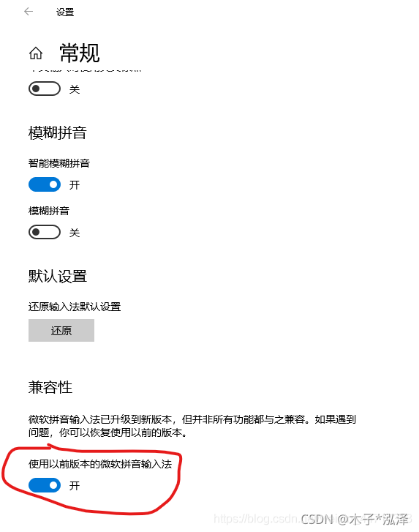Open the Settings home icon beside 常规
This screenshot has width=419, height=532.
[x=36, y=53]
